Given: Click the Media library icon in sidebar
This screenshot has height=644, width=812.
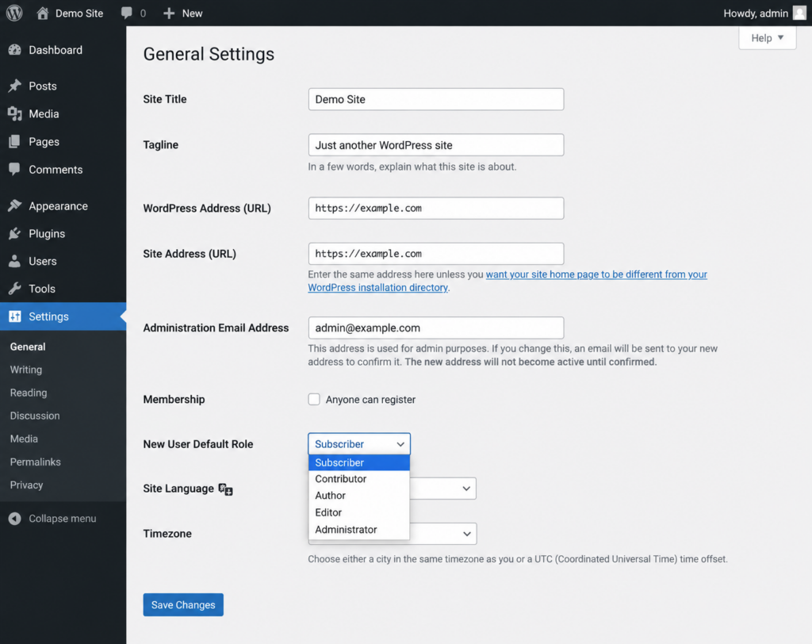Looking at the screenshot, I should point(14,113).
